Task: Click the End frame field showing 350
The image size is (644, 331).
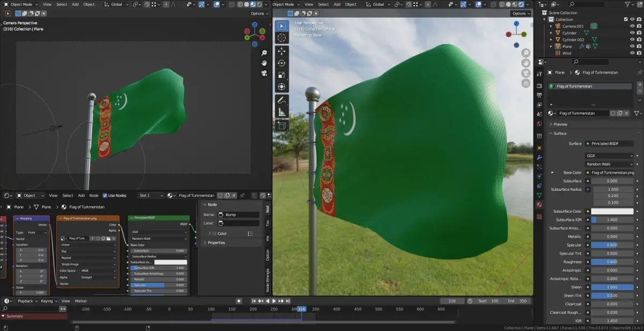Action: pos(517,301)
